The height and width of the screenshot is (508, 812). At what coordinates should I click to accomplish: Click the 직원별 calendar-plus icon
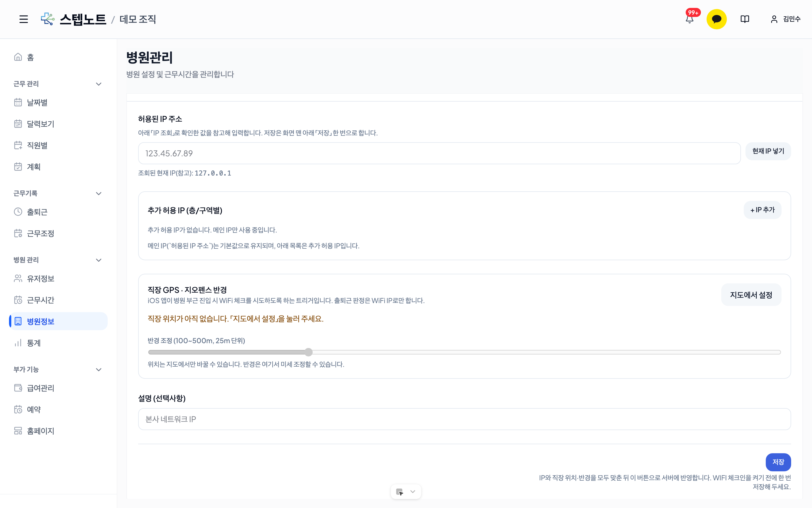(18, 145)
